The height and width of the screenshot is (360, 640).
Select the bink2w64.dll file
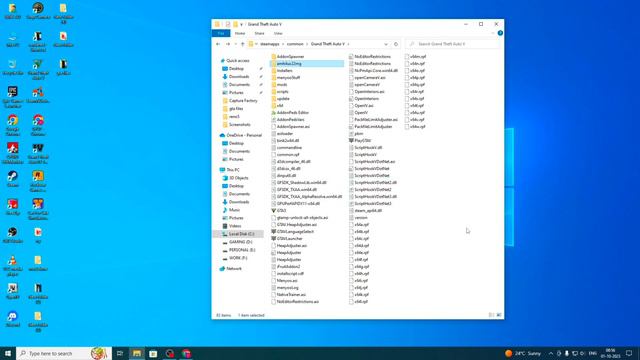tap(287, 140)
